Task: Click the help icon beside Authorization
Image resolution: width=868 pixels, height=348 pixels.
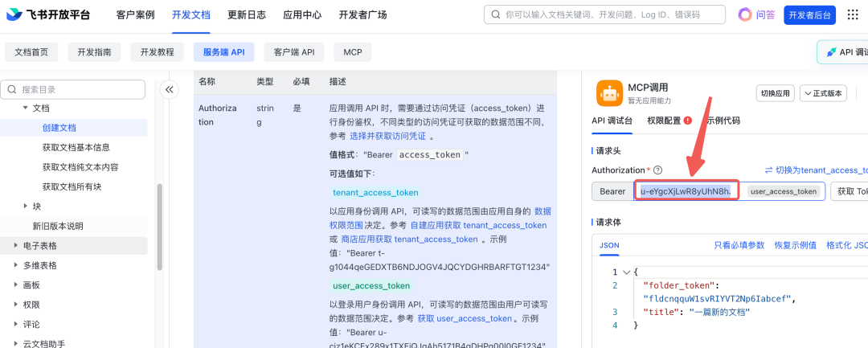Action: point(657,170)
